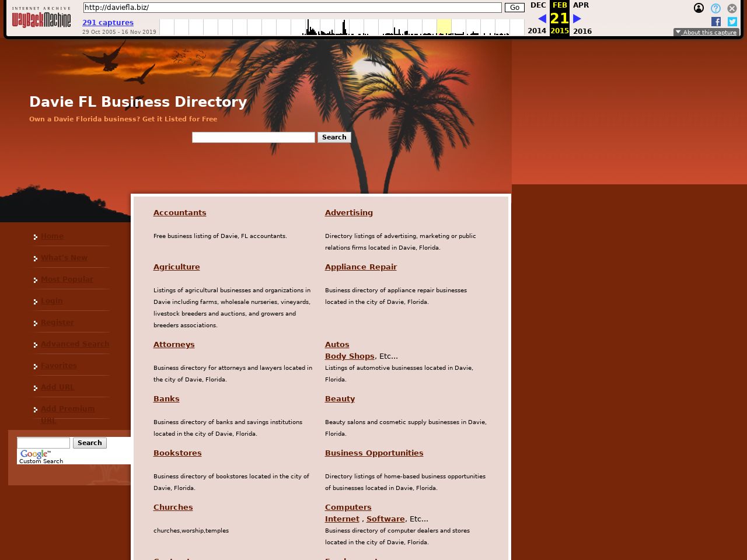Go to previous capture arrow

(x=542, y=19)
